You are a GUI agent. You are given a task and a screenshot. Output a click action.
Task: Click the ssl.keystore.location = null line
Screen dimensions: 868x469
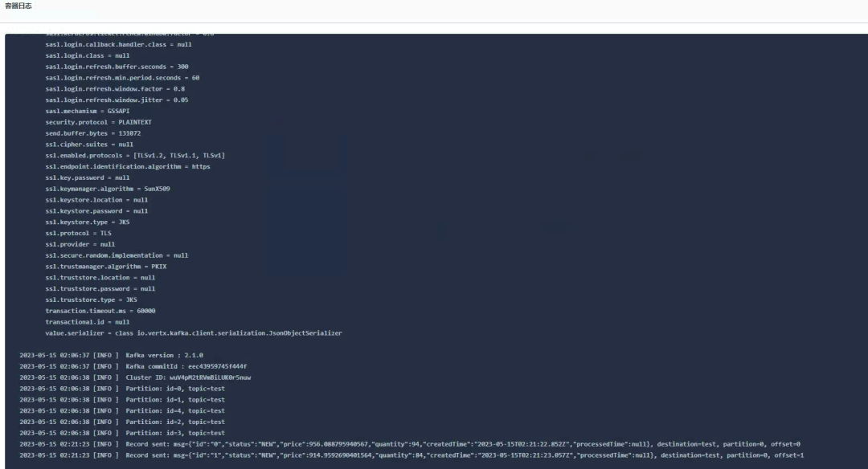(x=97, y=200)
